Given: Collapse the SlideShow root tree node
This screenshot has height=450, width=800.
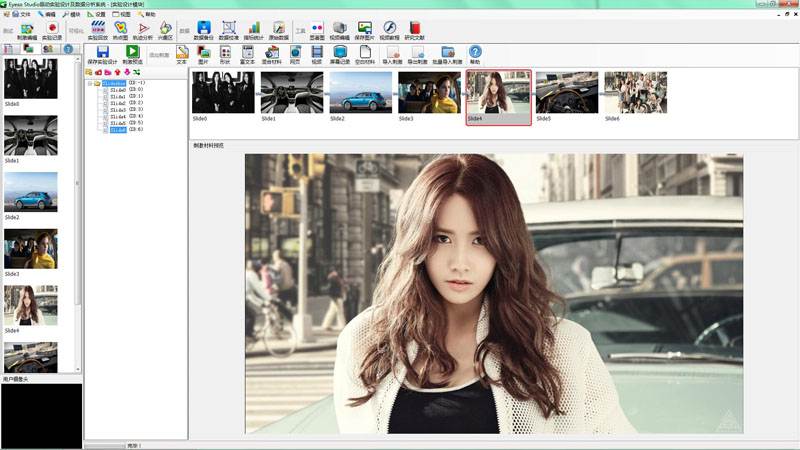Looking at the screenshot, I should [x=90, y=83].
